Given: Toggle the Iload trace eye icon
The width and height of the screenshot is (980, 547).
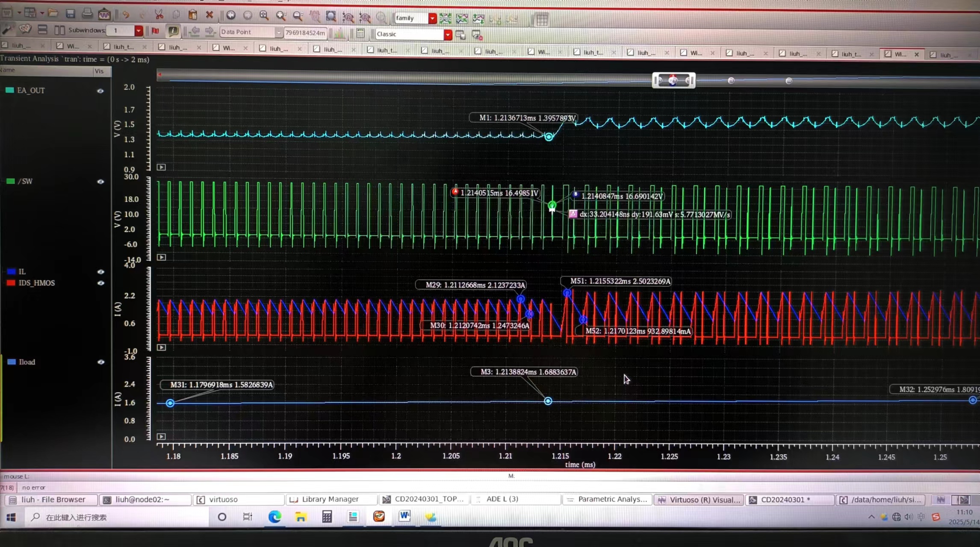Looking at the screenshot, I should coord(101,362).
